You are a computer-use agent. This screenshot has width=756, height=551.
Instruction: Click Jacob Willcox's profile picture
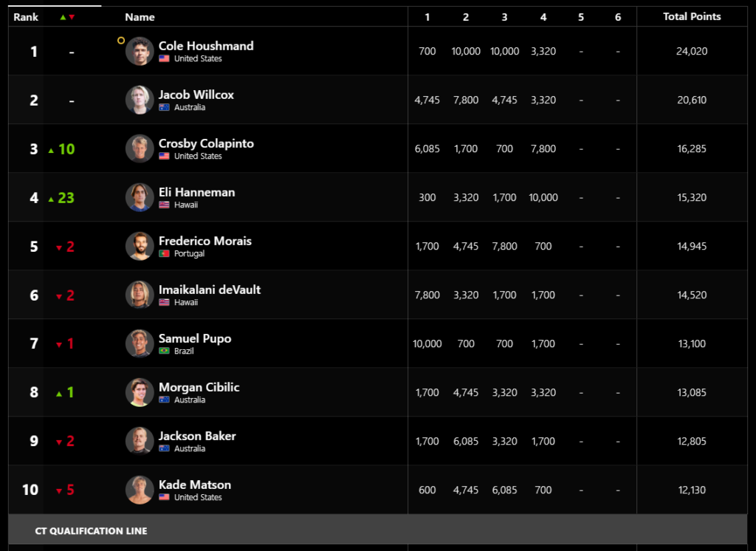140,100
